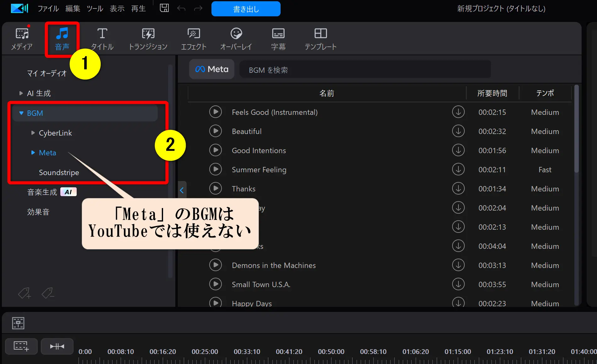Viewport: 597px width, 364px height.
Task: Click the add timeline clip selection icon
Action: (21, 346)
